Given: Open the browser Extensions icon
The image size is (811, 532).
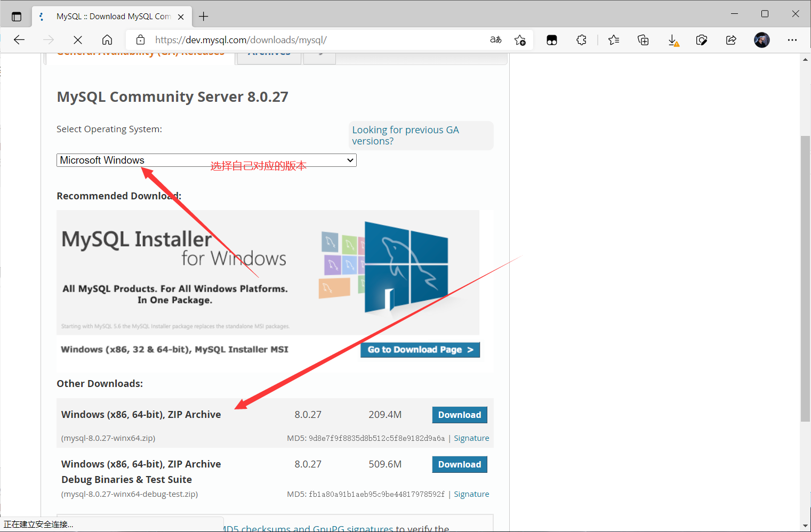Looking at the screenshot, I should pyautogui.click(x=581, y=39).
